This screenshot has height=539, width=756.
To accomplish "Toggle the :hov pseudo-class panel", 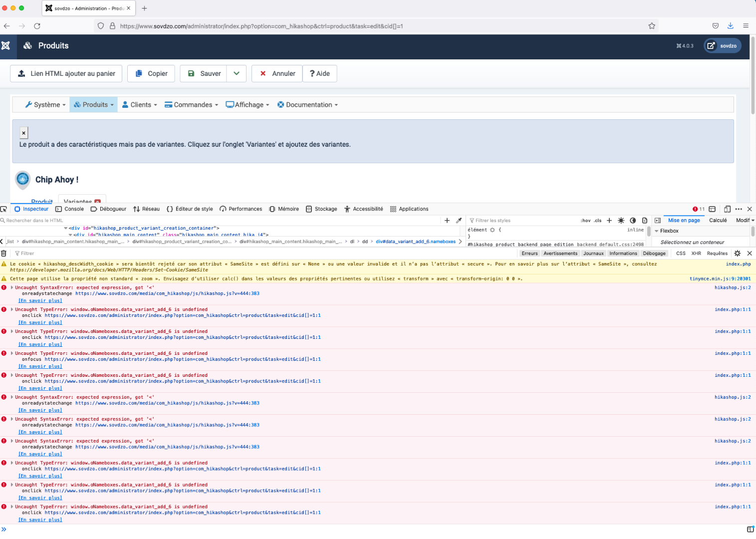I will click(x=585, y=221).
